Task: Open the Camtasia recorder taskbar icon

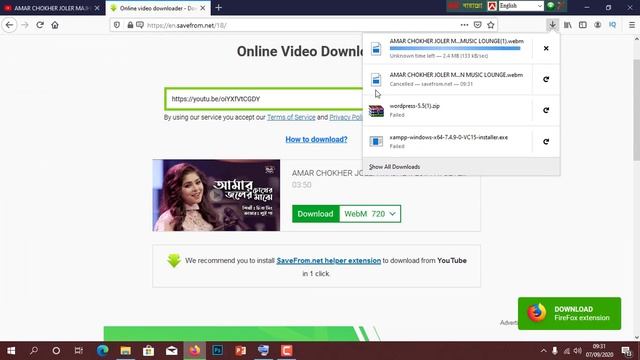Action: 287,351
